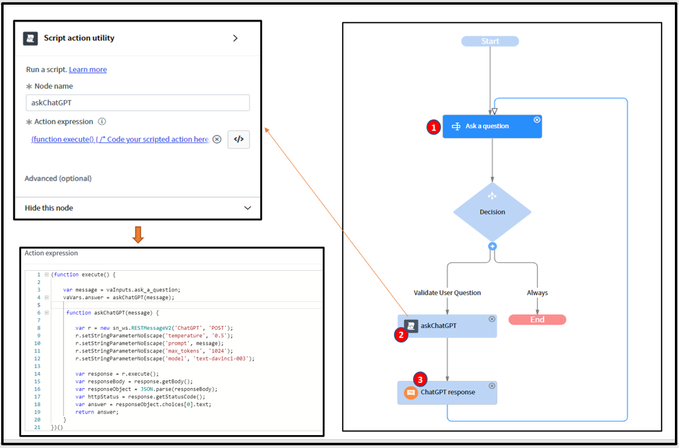Select the End node
The image size is (679, 448).
[x=537, y=319]
